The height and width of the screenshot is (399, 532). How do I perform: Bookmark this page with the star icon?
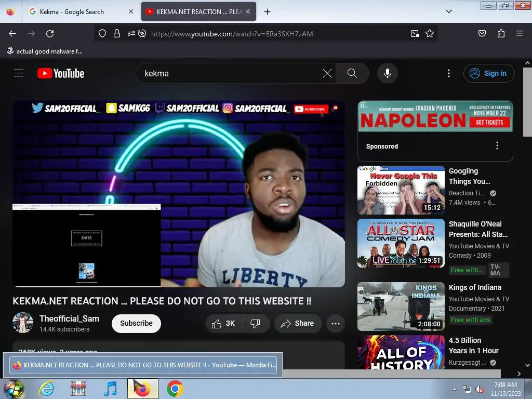coord(430,33)
